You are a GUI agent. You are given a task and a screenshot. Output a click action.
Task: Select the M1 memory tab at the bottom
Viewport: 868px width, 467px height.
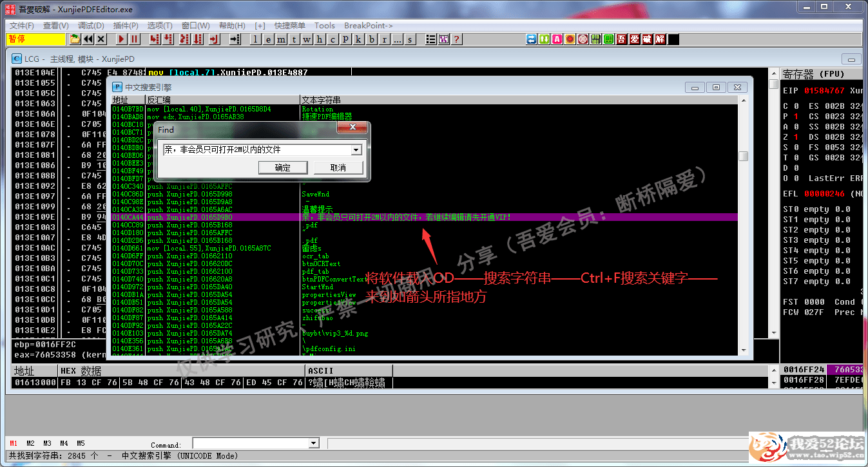click(x=14, y=444)
